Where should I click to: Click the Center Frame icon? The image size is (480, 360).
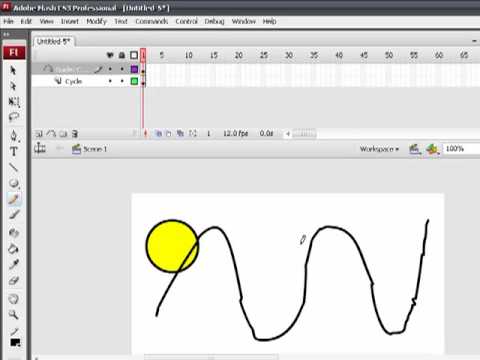point(145,134)
